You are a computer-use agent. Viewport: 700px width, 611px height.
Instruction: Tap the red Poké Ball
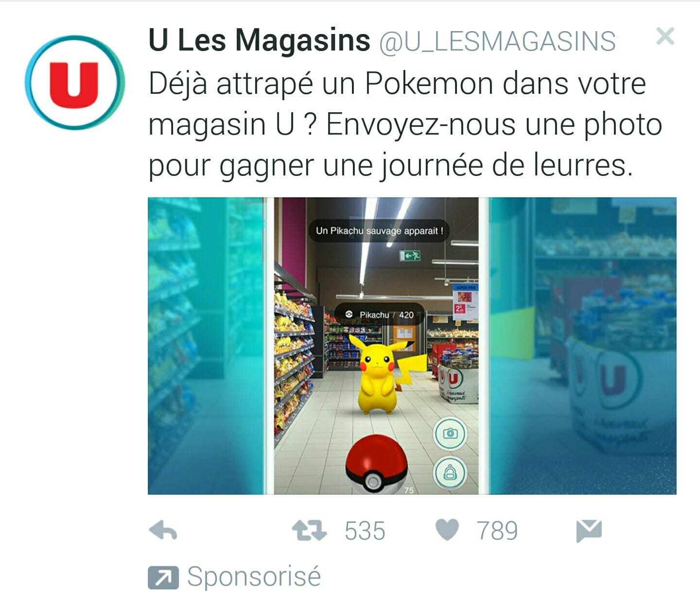(376, 464)
